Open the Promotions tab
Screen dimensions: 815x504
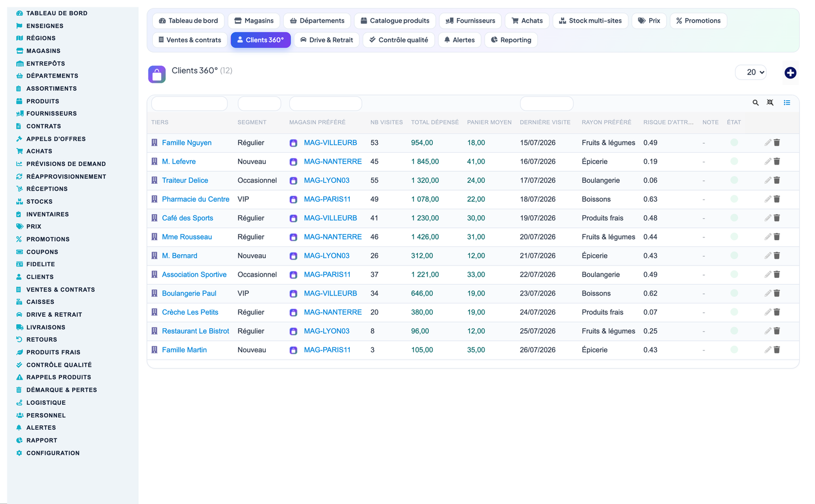pyautogui.click(x=698, y=21)
